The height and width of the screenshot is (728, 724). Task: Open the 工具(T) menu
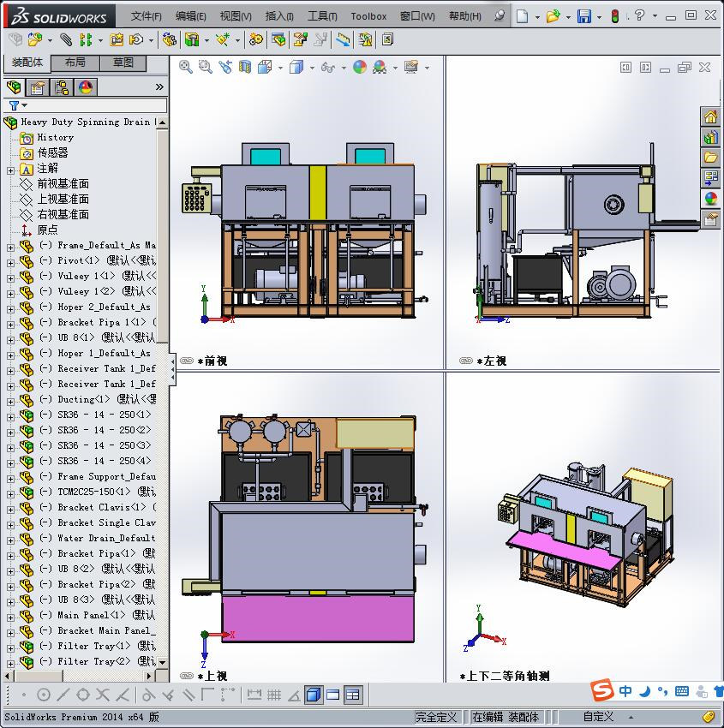click(x=322, y=16)
